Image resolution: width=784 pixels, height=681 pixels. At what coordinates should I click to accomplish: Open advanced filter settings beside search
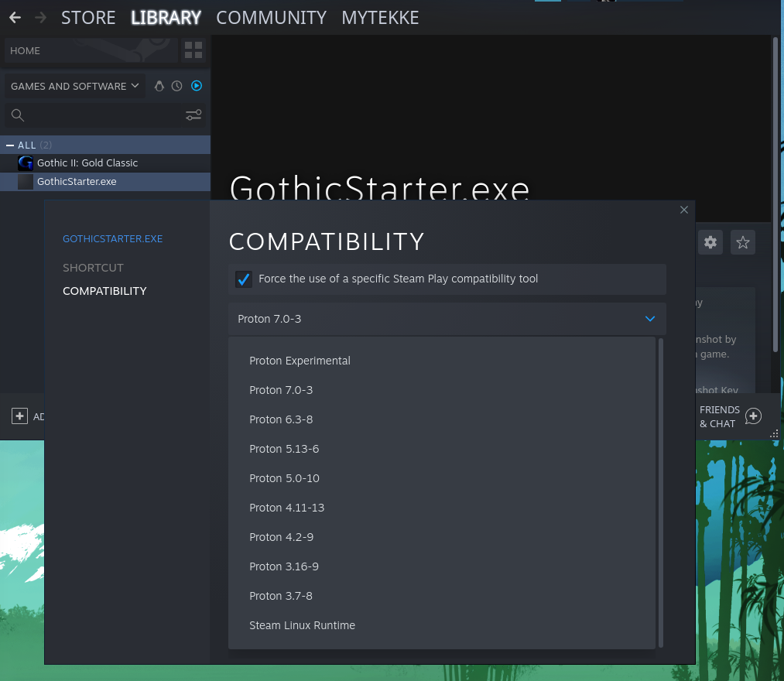click(193, 115)
